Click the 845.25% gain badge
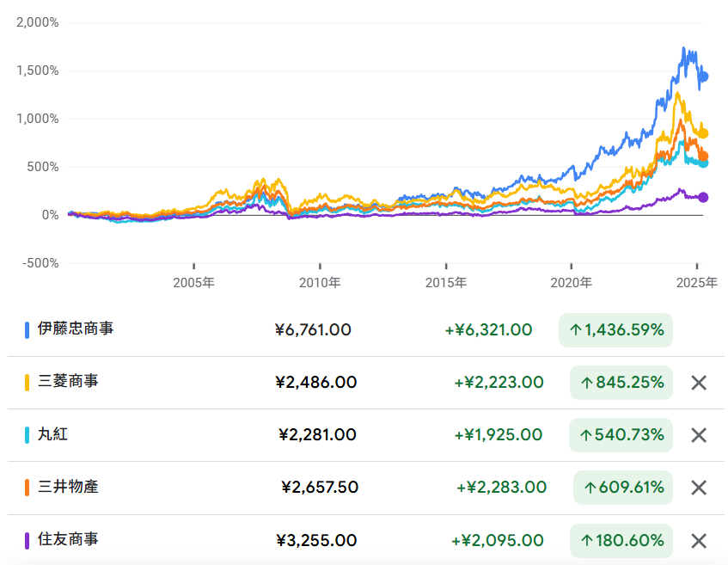This screenshot has width=728, height=565. coord(621,383)
